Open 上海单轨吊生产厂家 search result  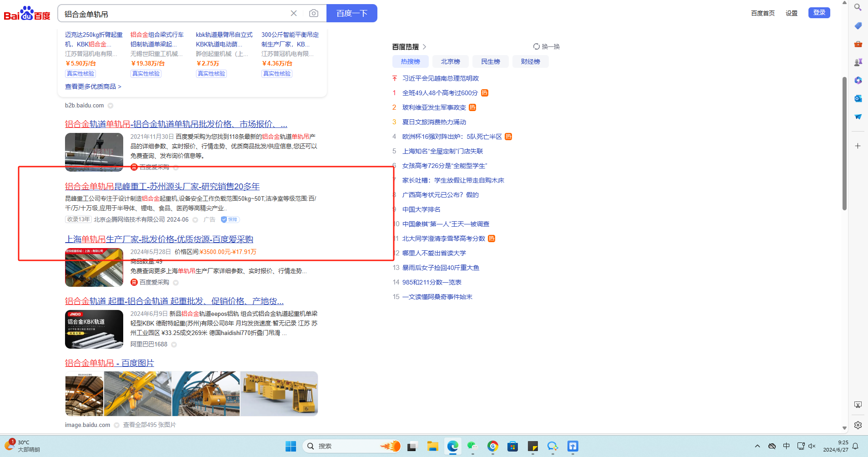(x=159, y=239)
